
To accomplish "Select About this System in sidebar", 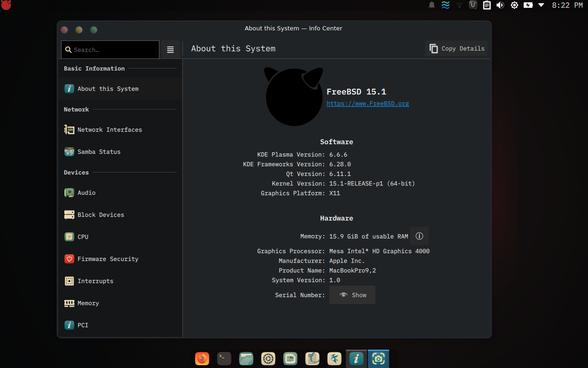I will click(120, 89).
